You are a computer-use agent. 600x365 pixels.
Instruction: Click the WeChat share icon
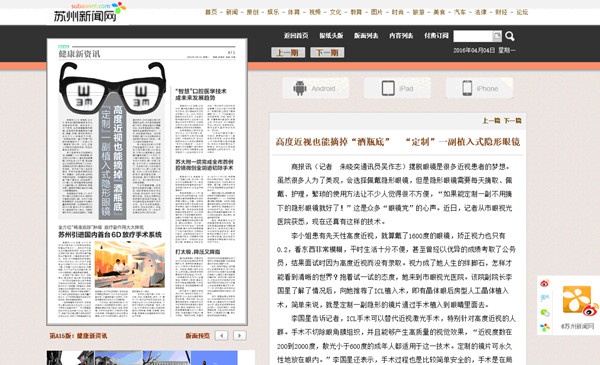[x=545, y=313]
